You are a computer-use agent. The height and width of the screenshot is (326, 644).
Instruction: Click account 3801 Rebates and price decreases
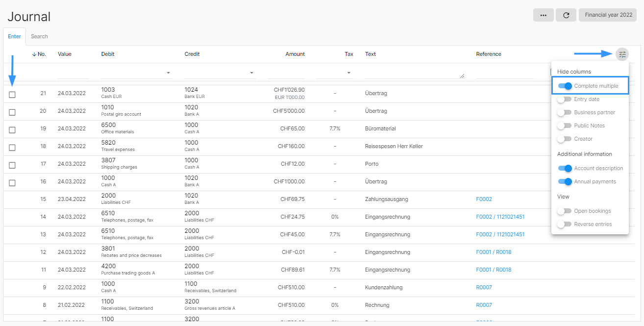131,252
